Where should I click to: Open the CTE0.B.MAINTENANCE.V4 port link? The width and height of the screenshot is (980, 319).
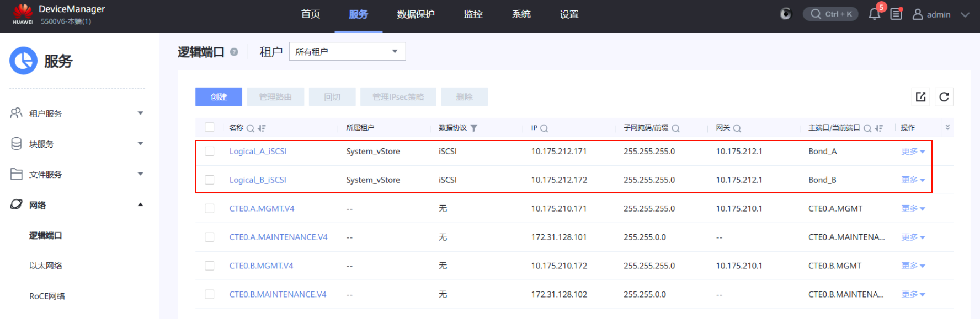click(278, 294)
